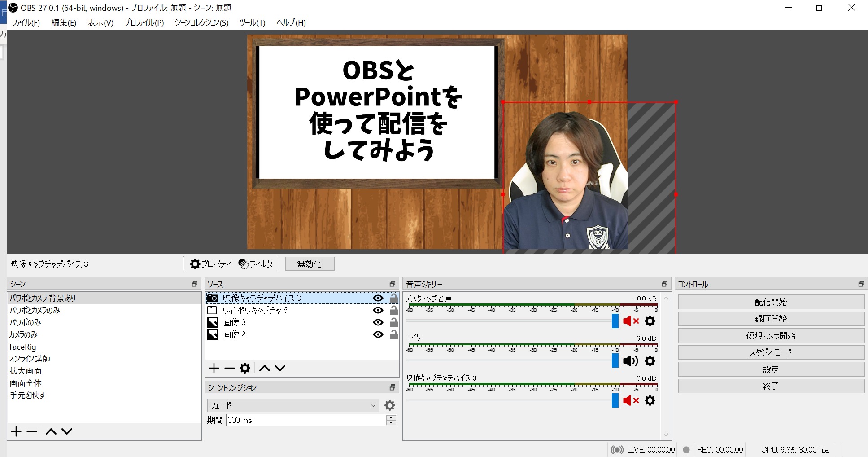This screenshot has height=457, width=868.
Task: Open the プロファイル(P) menu
Action: (144, 22)
